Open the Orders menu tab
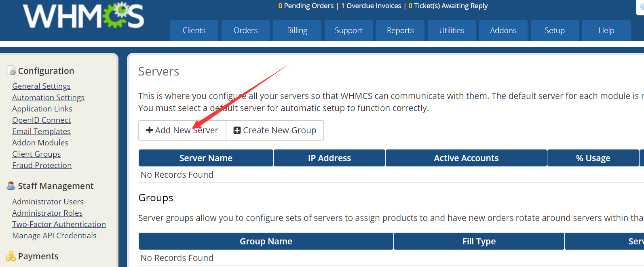 [245, 30]
